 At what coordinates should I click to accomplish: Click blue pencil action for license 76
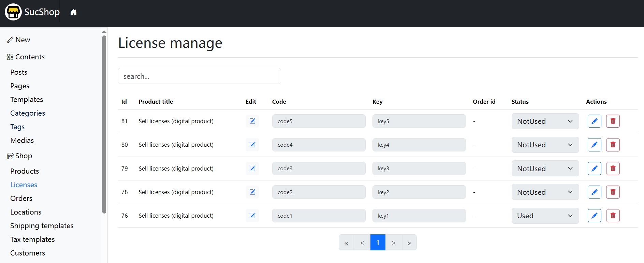coord(594,216)
